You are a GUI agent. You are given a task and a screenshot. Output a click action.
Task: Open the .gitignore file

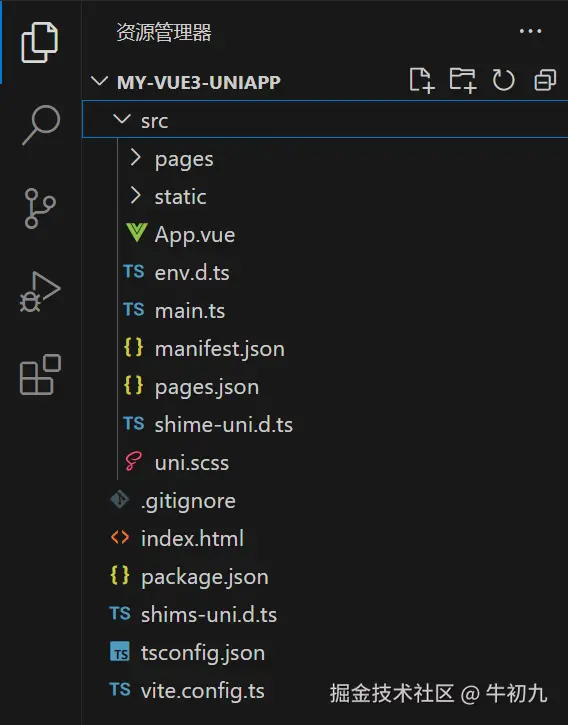(x=188, y=502)
